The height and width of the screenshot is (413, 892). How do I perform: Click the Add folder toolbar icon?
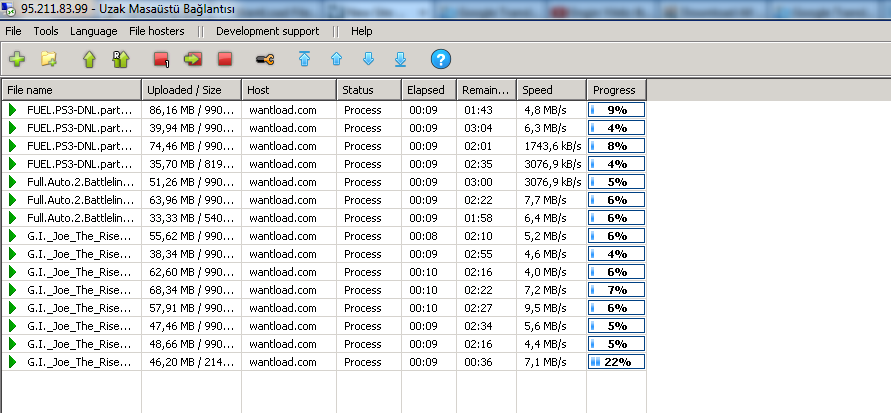tap(49, 59)
